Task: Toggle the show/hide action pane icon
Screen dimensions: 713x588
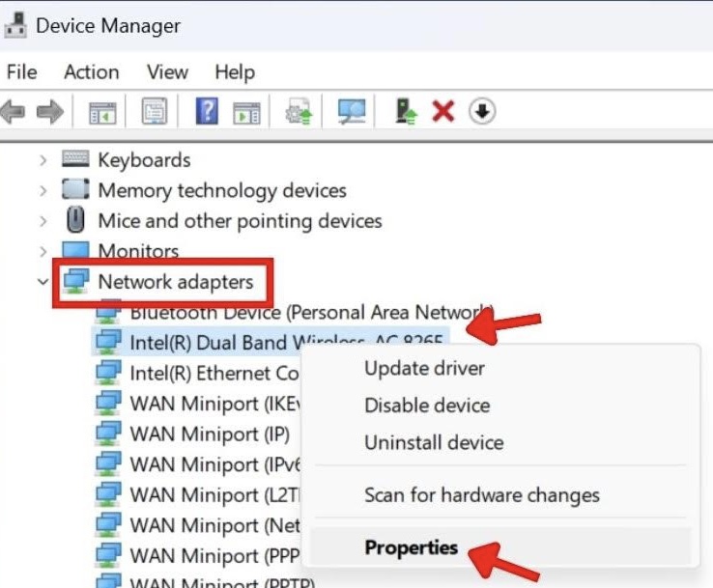Action: click(246, 112)
